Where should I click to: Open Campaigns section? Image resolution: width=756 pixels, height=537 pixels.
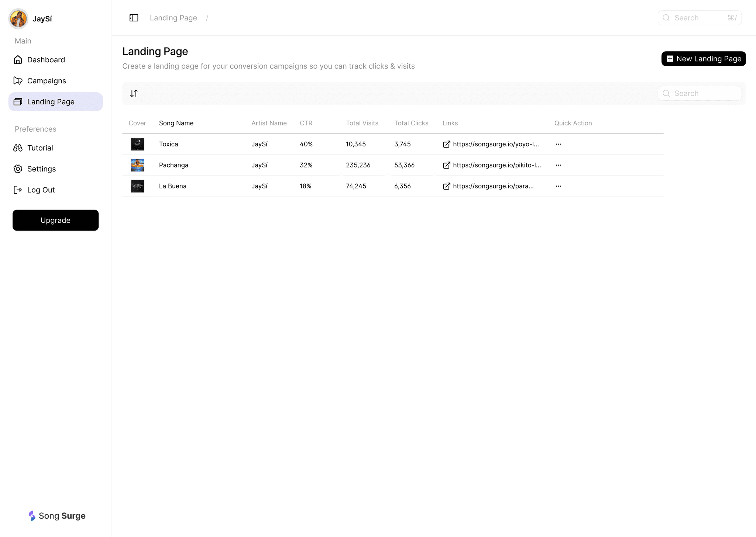[55, 81]
